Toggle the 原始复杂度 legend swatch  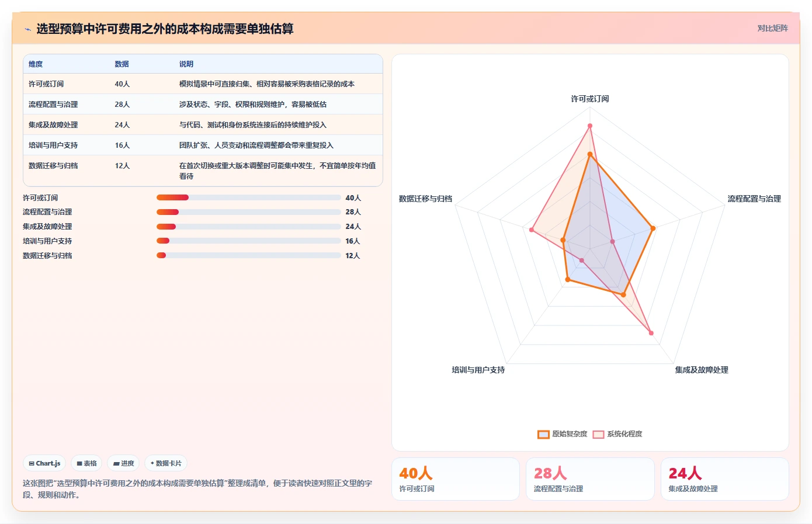[543, 434]
